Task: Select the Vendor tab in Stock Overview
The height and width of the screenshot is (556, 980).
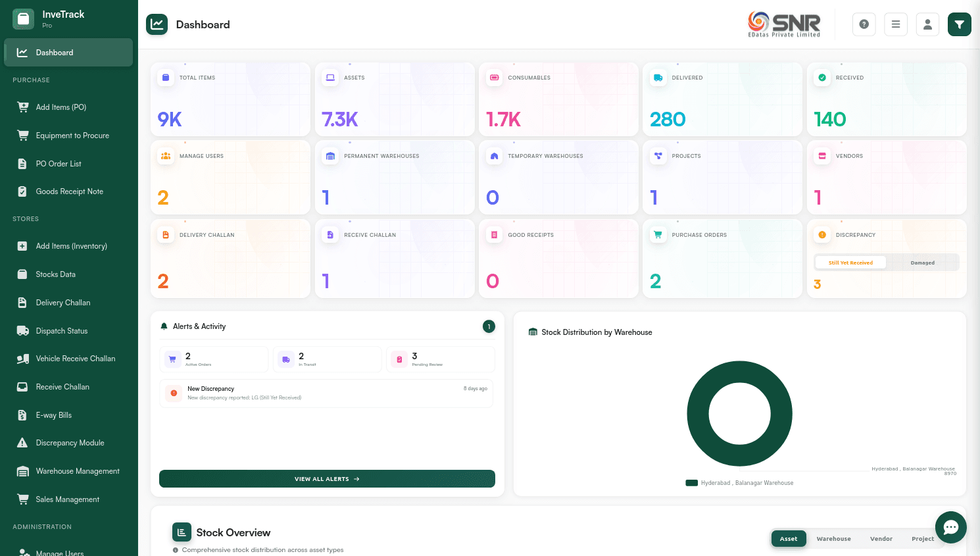Action: (881, 539)
